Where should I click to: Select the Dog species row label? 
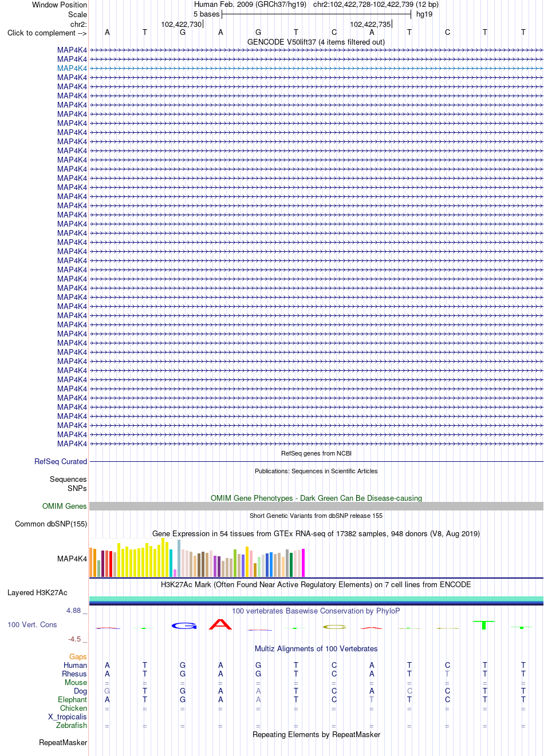(81, 691)
